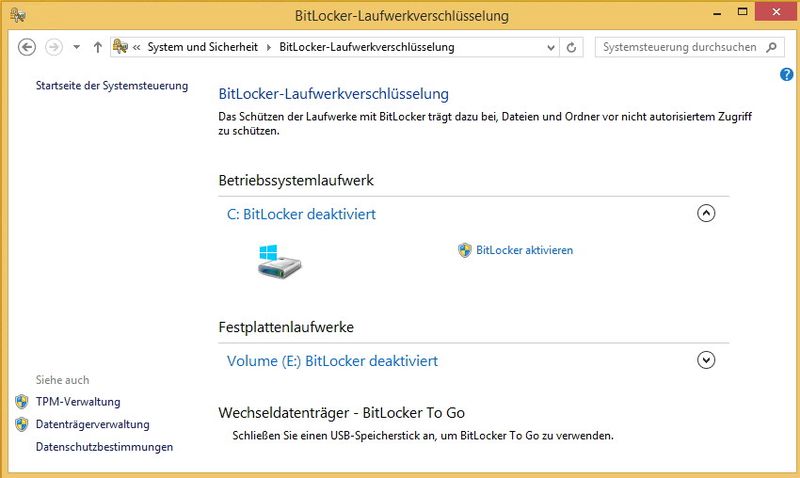Click BitLocker-Laufwerkverschlüsselung breadcrumb entry
The height and width of the screenshot is (478, 800).
point(367,47)
